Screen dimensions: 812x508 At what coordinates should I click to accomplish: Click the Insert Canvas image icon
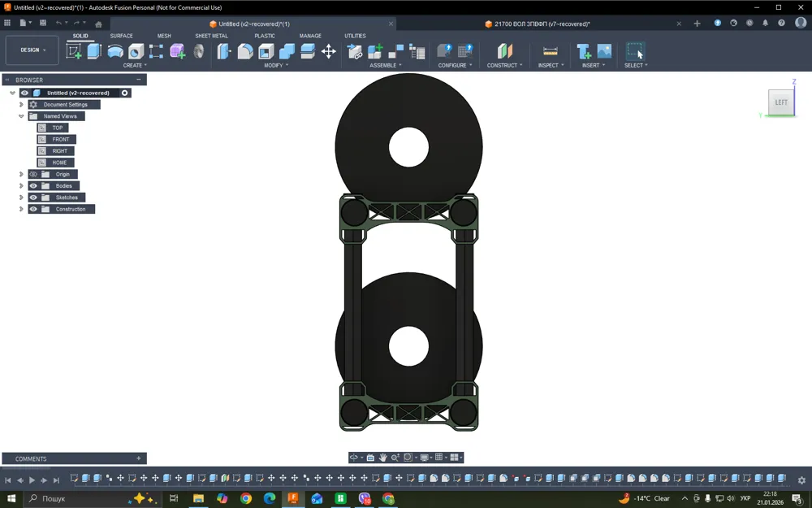tap(604, 51)
